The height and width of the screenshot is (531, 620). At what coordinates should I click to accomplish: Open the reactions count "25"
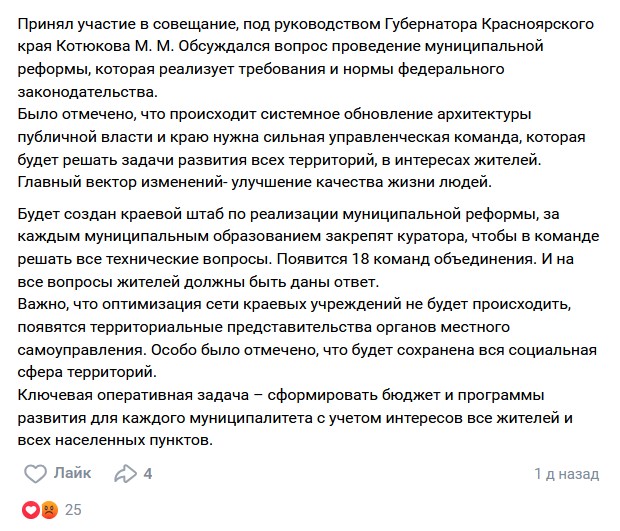[x=73, y=509]
